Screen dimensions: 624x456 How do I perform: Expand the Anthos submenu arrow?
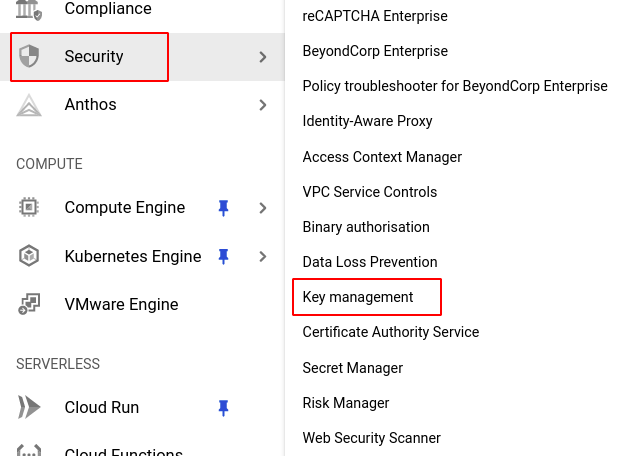point(263,105)
